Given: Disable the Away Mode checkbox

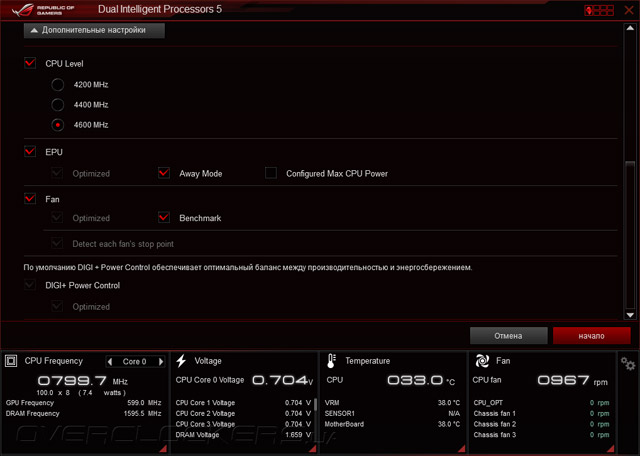Looking at the screenshot, I should 164,173.
